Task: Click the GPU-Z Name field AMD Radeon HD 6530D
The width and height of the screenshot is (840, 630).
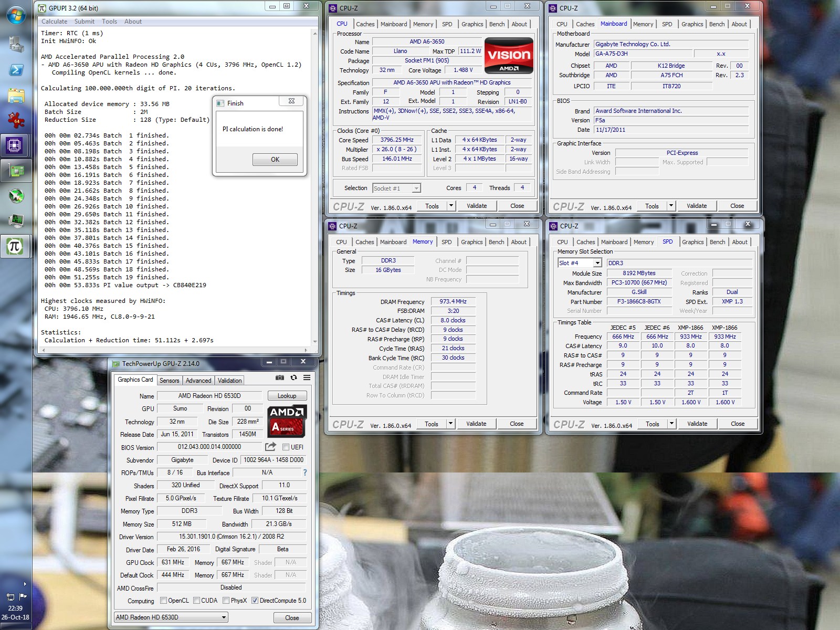Action: [209, 396]
